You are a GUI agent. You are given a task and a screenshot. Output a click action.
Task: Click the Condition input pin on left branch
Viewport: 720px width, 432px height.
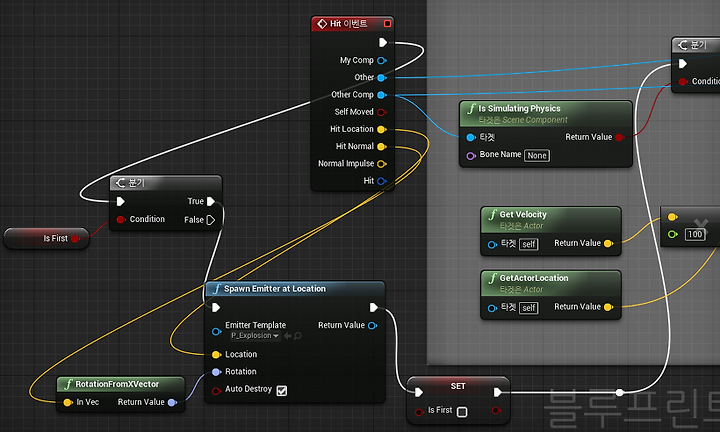(x=121, y=219)
